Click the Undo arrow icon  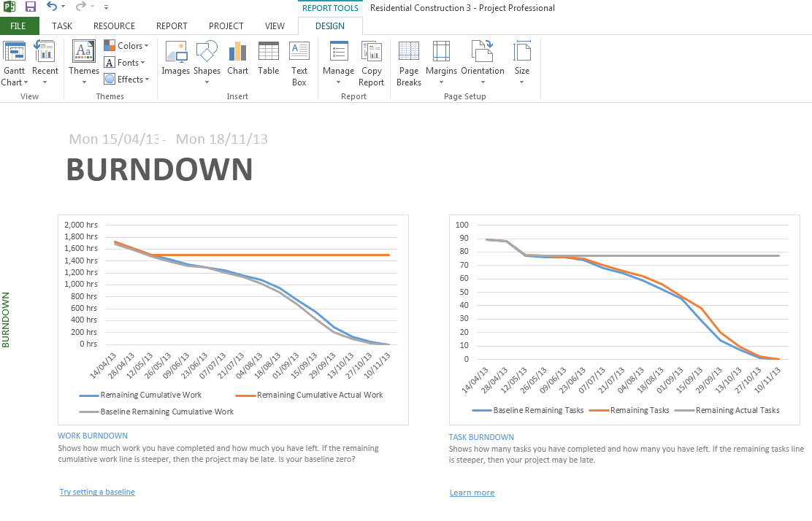point(51,7)
